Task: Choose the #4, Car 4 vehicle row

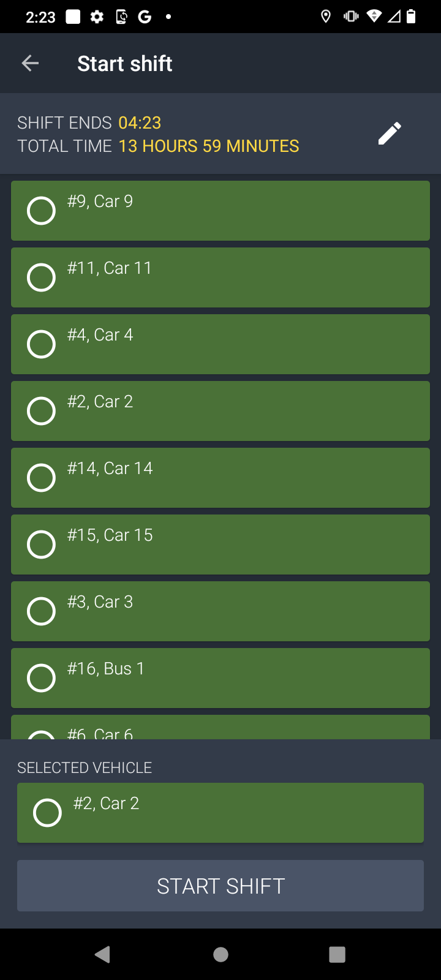Action: pyautogui.click(x=221, y=344)
